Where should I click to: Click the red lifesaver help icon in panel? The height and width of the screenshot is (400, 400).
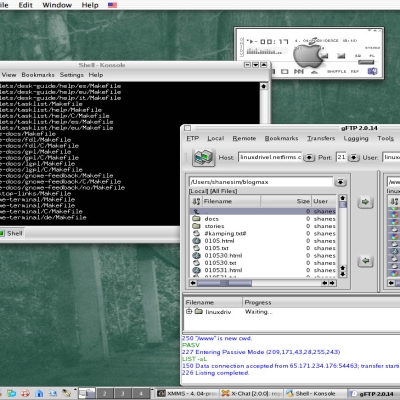26,393
